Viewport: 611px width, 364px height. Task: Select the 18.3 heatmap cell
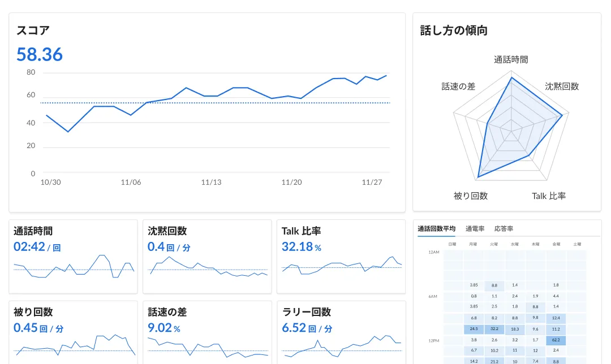515,328
